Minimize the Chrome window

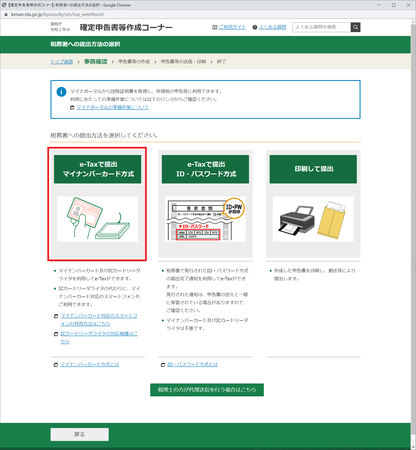pyautogui.click(x=379, y=5)
